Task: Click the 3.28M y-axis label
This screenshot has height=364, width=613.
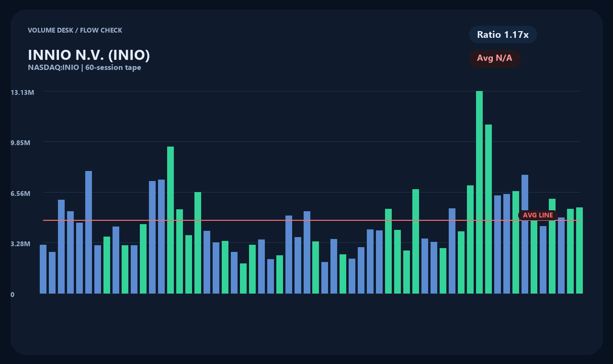Action: (21, 244)
